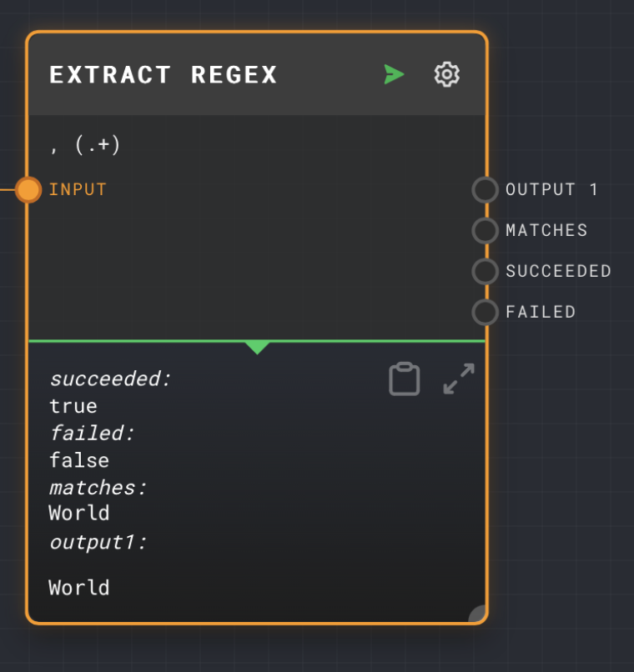Select the Succeeded port circle

[x=486, y=271]
